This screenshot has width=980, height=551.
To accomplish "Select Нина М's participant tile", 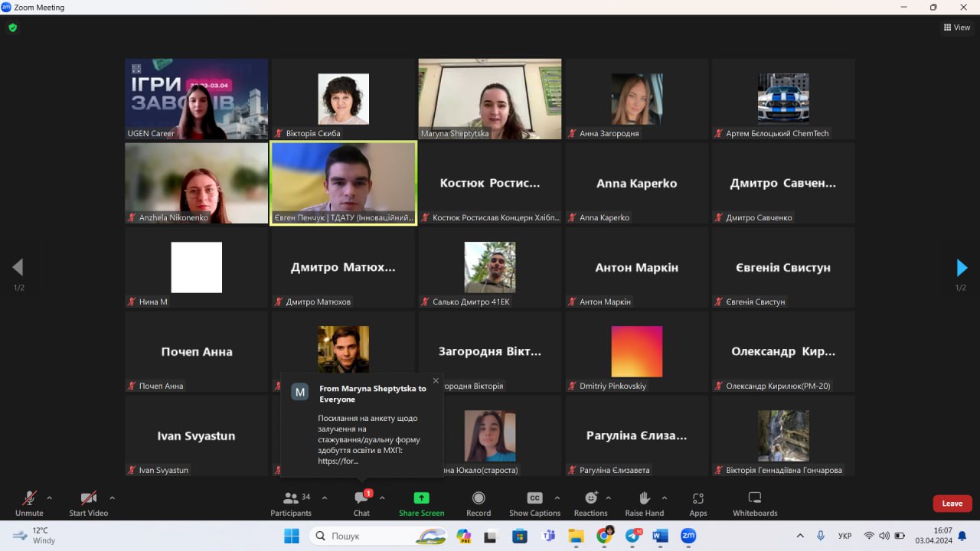I will point(197,267).
